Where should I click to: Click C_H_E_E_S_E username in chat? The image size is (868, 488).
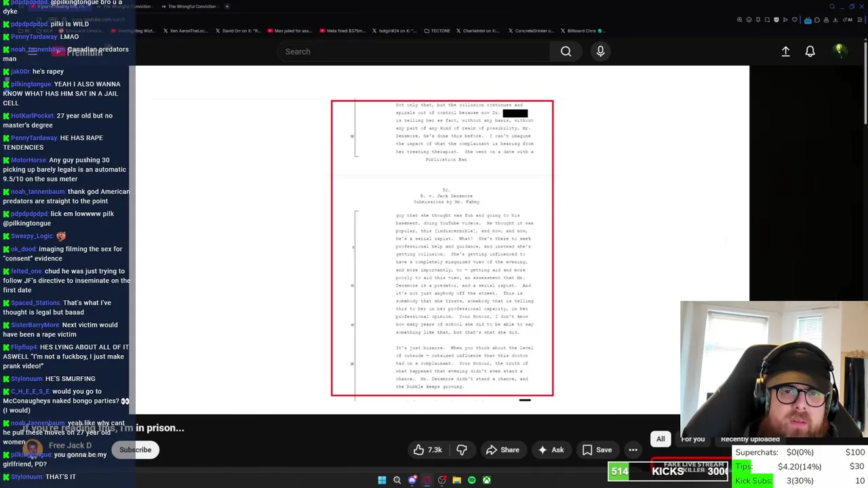[30, 391]
